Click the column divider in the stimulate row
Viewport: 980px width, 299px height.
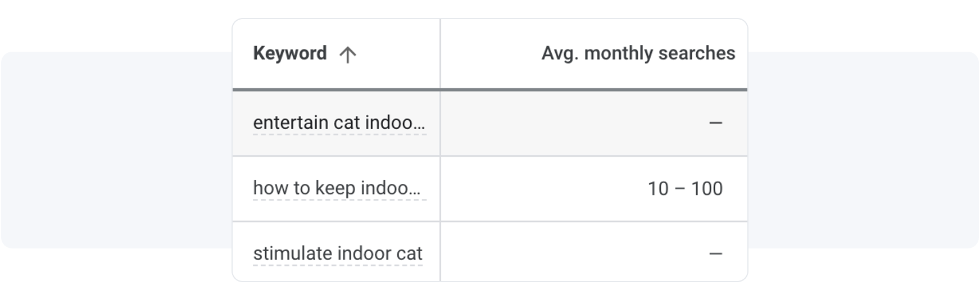coord(440,253)
